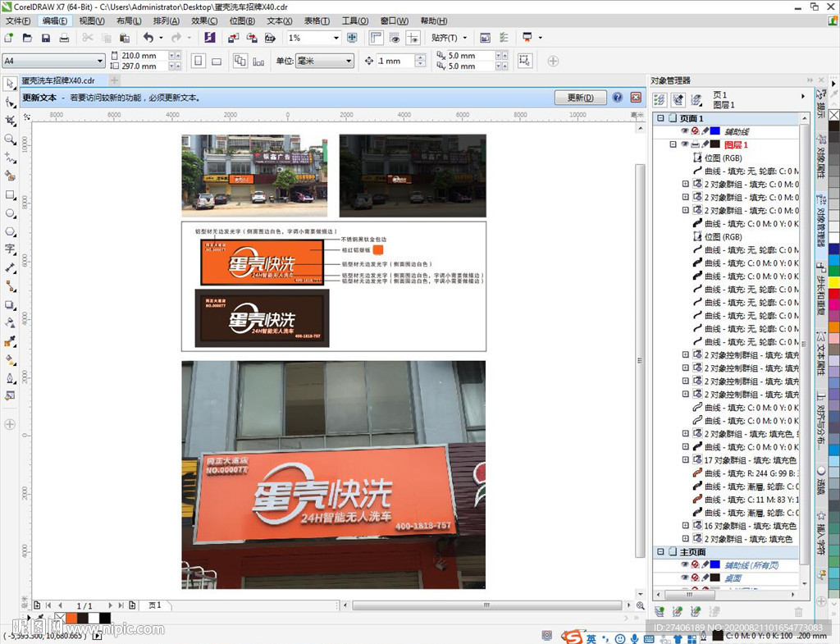The image size is (840, 644).
Task: Expand the 17 对象群组 row
Action: click(685, 459)
